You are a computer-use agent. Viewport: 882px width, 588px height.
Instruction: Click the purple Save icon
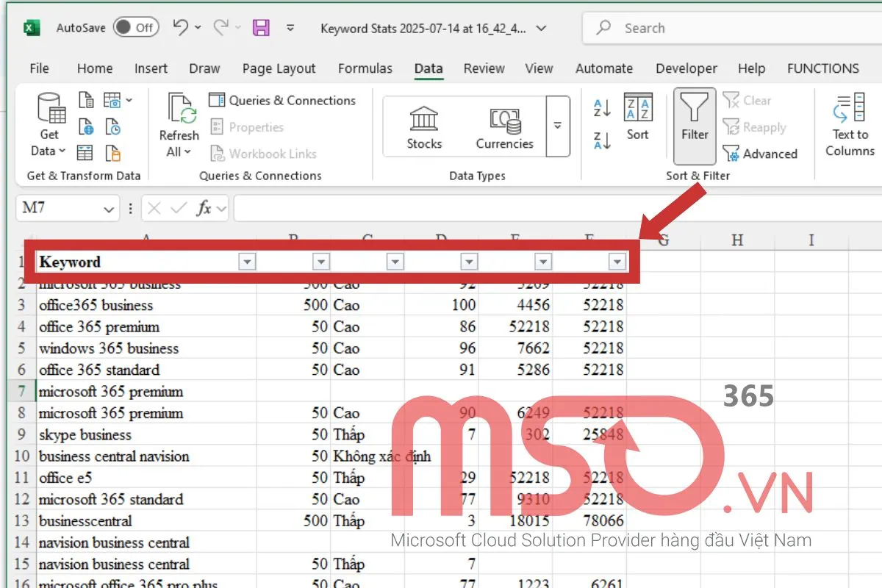click(260, 28)
